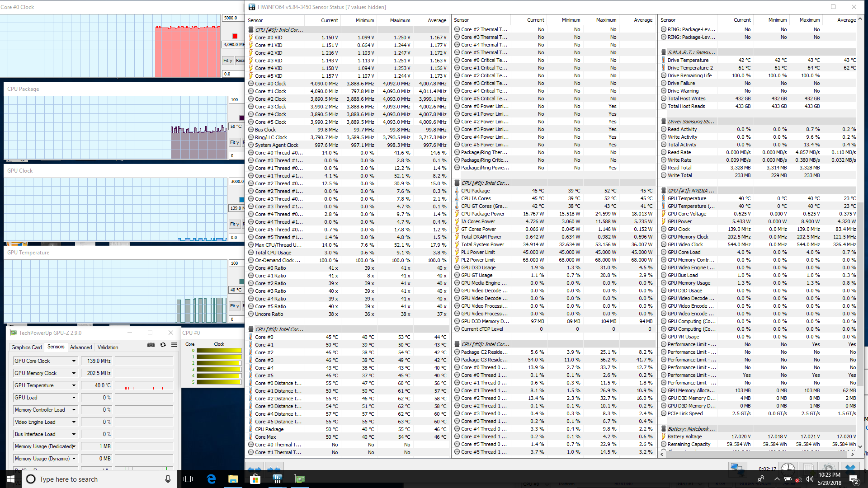The width and height of the screenshot is (868, 488).
Task: Launch Microsoft Edge from the taskbar
Action: tap(211, 479)
